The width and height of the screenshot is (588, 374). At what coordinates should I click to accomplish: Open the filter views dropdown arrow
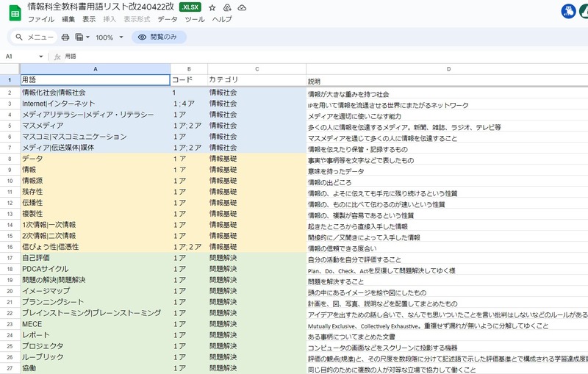[x=87, y=37]
